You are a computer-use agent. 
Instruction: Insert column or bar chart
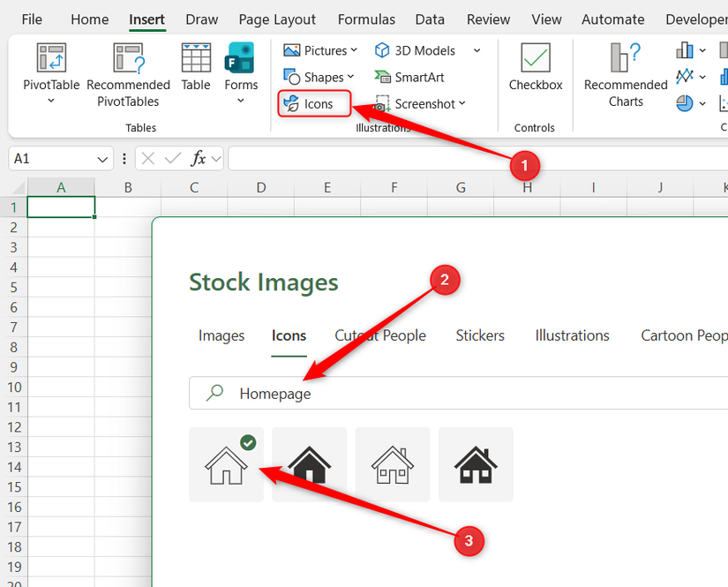tap(685, 50)
